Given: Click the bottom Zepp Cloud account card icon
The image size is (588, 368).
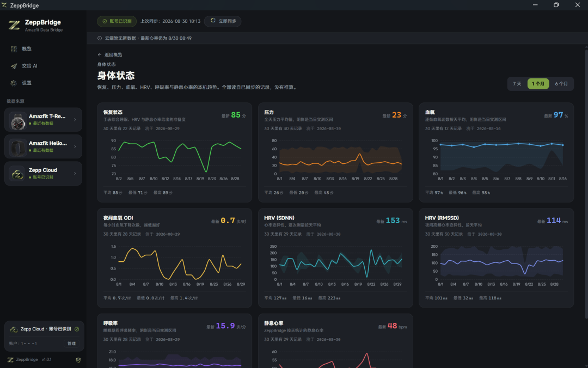Looking at the screenshot, I should [x=14, y=329].
